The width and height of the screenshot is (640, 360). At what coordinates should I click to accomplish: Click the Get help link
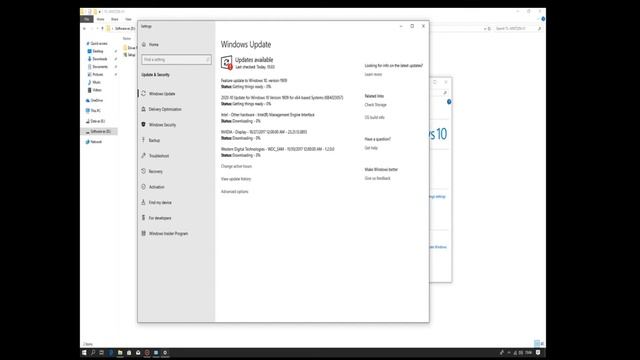tap(371, 148)
